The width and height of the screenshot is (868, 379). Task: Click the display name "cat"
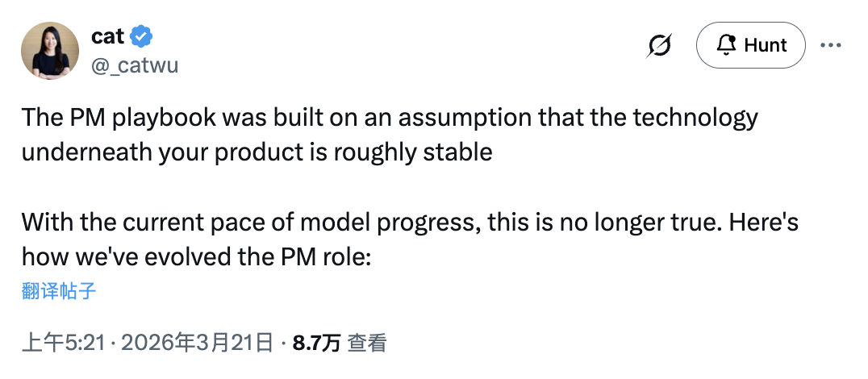(x=107, y=36)
